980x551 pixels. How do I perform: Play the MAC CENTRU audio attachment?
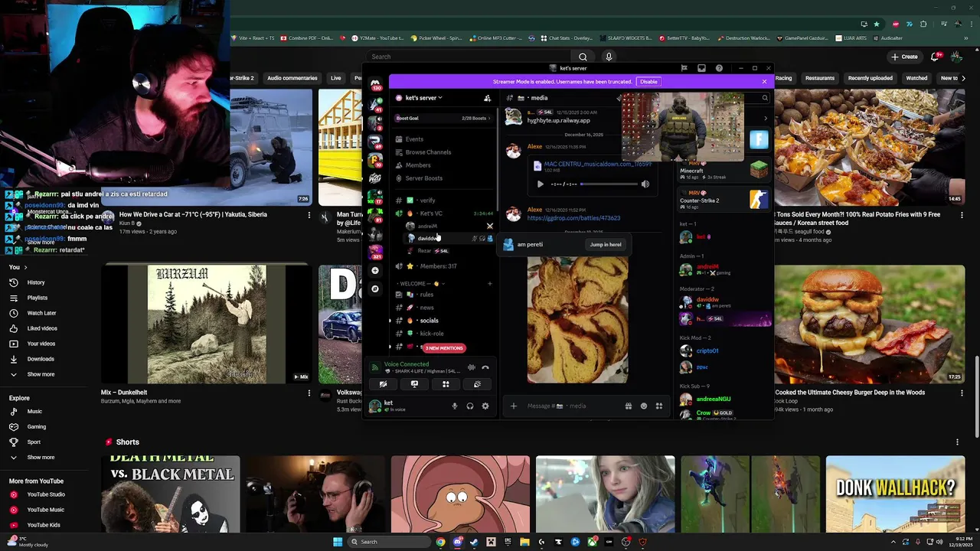(541, 184)
